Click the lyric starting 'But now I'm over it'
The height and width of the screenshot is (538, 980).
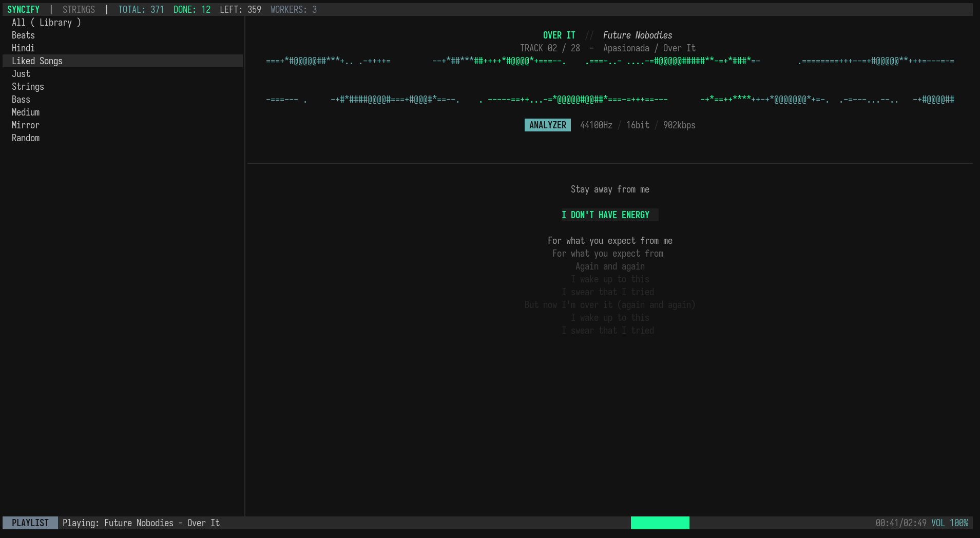610,305
